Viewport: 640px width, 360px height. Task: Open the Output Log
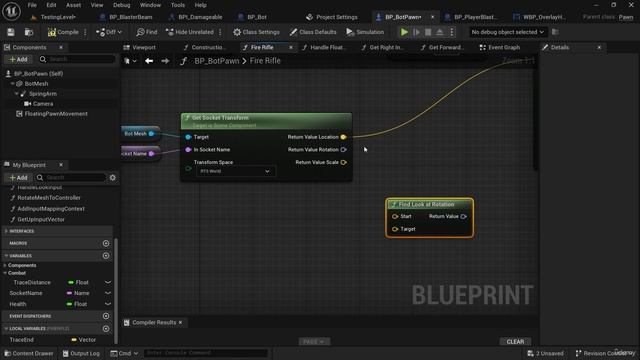81,353
